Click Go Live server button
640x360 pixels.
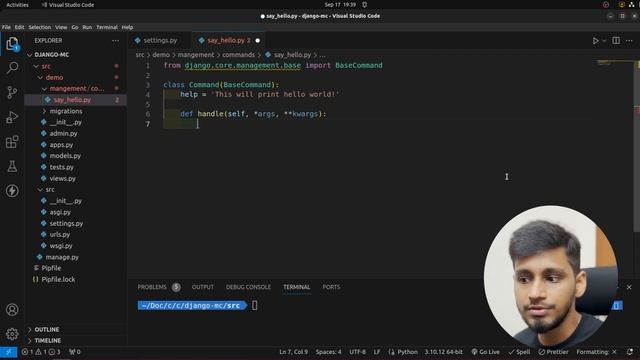(486, 352)
